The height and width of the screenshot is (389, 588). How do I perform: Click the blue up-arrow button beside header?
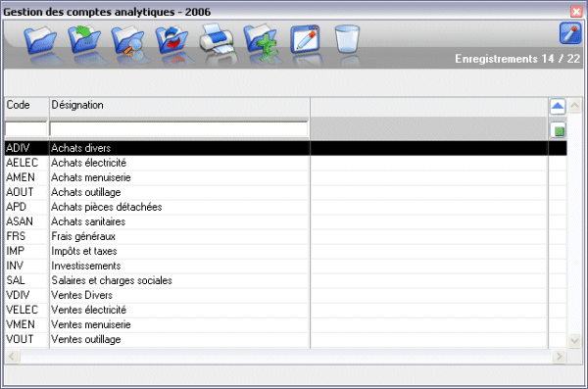558,107
